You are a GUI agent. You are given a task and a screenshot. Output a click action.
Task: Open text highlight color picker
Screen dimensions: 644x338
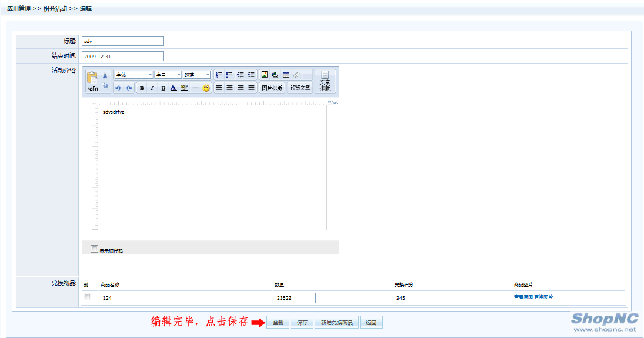pyautogui.click(x=185, y=88)
